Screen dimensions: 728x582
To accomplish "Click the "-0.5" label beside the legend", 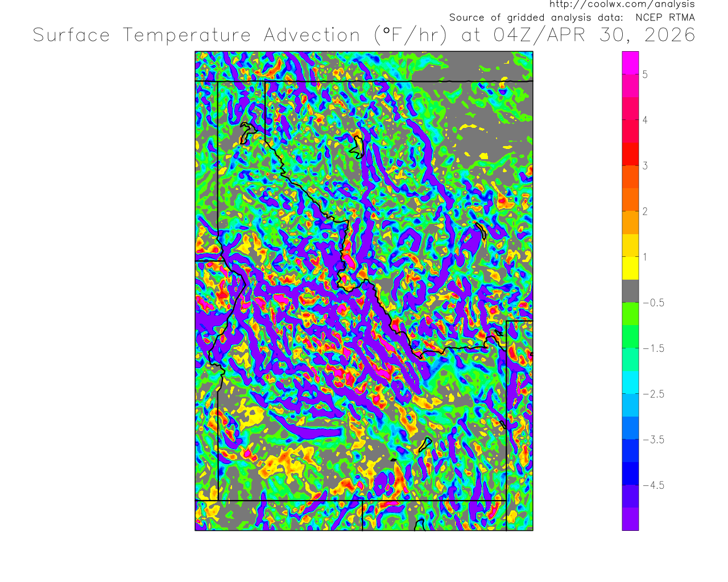I will tap(653, 303).
